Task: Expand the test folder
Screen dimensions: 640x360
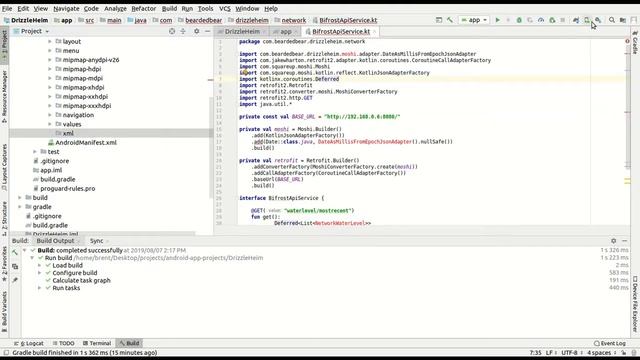Action: (35, 151)
